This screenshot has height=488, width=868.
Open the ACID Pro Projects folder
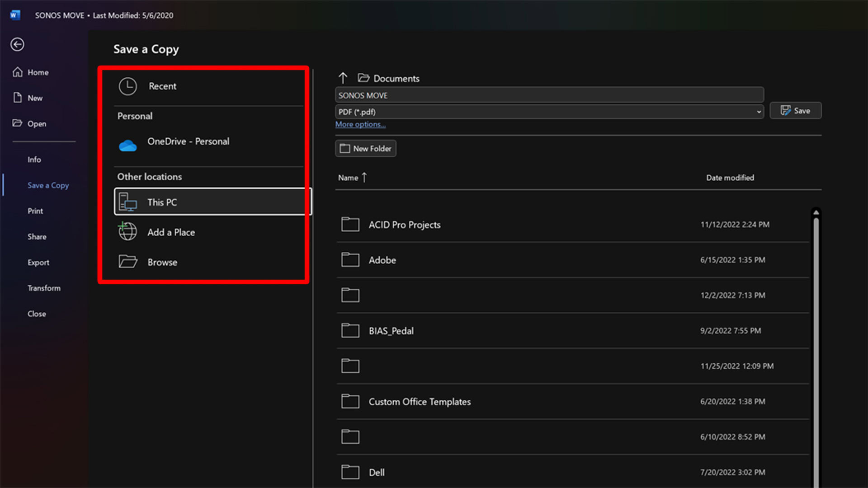point(404,225)
